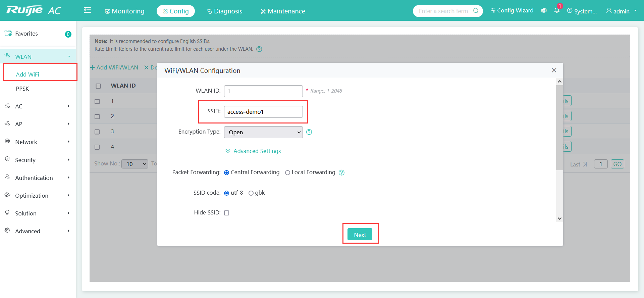Screen dimensions: 644x298
Task: Click help icon beside Encryption Type
Action: (309, 132)
